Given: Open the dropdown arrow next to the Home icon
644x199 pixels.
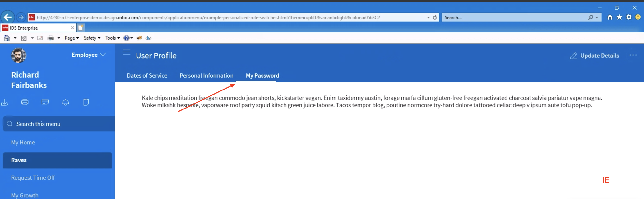Looking at the screenshot, I should pyautogui.click(x=15, y=38).
